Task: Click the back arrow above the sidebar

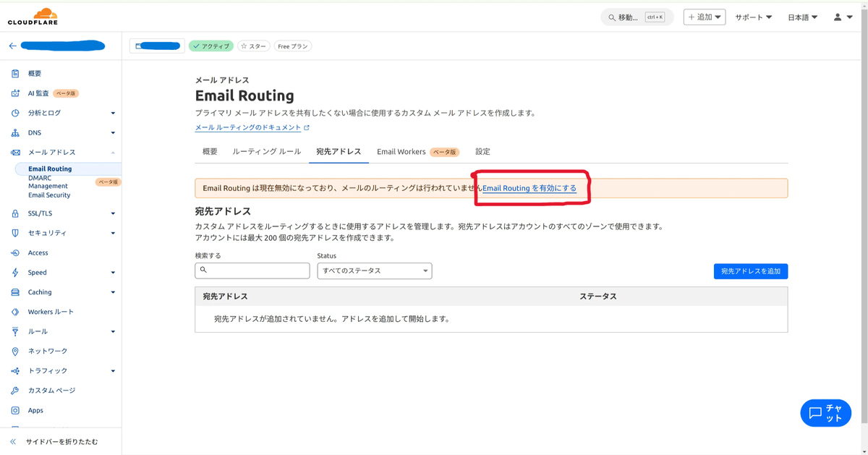Action: 12,46
